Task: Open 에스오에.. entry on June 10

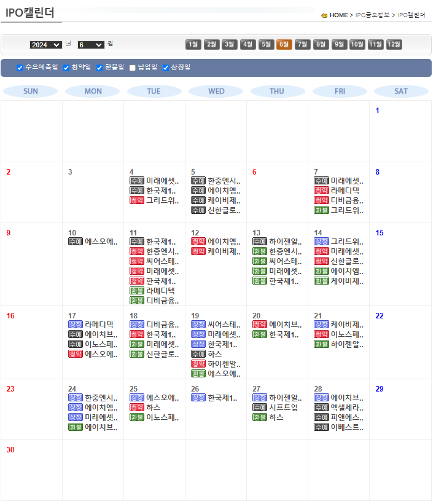Action: click(x=101, y=242)
